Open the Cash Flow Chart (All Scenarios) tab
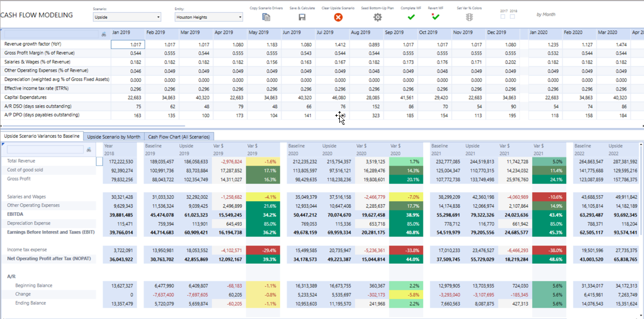Screen dimensions: 644x319 (180, 136)
